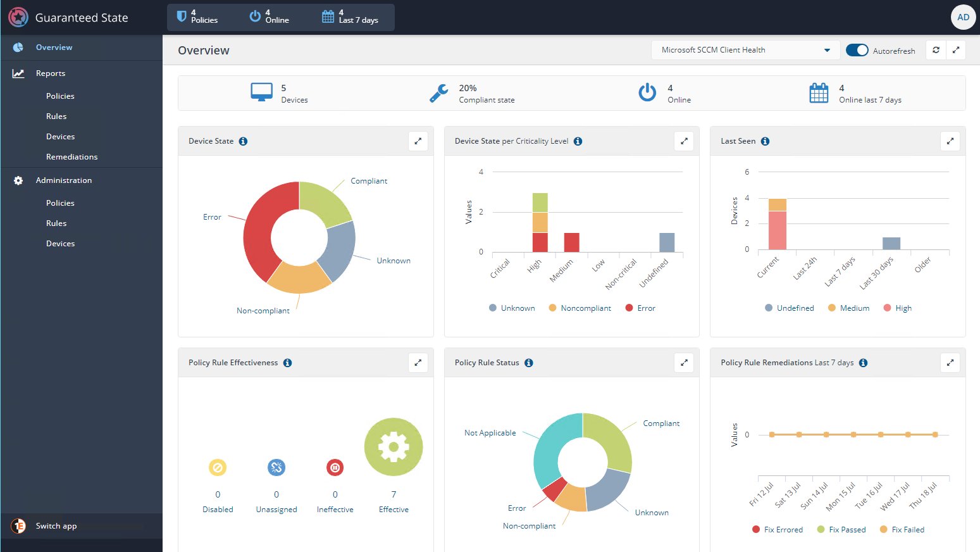Open the AD user avatar menu
The width and height of the screenshot is (980, 552).
[963, 17]
